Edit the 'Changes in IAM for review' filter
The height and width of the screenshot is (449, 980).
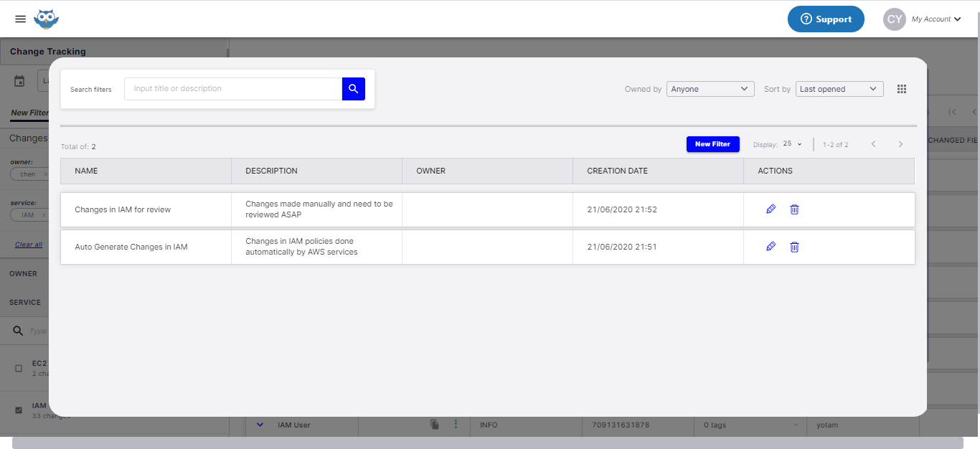coord(771,209)
